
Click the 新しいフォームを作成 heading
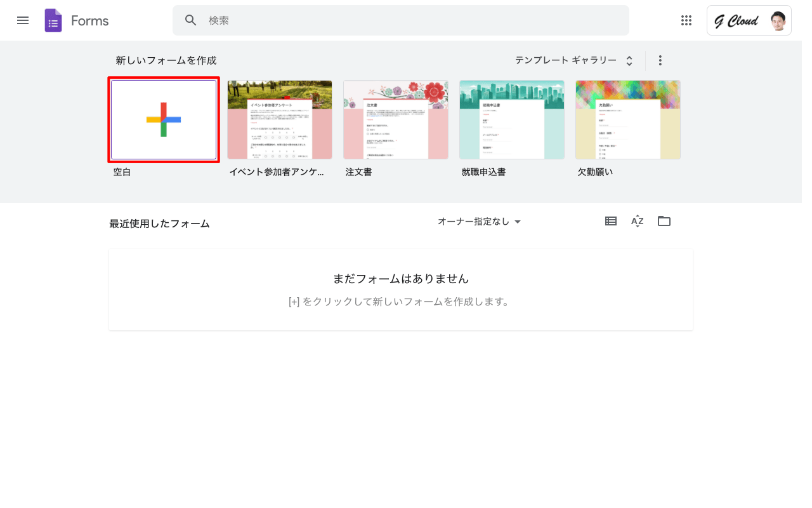(166, 60)
